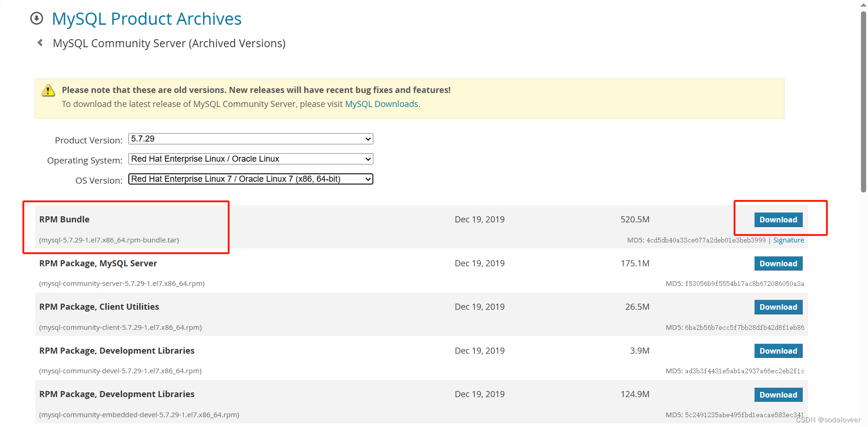Viewport: 868px width, 427px height.
Task: Click the MySQL Community Server (Archived Versions) heading
Action: (x=169, y=43)
